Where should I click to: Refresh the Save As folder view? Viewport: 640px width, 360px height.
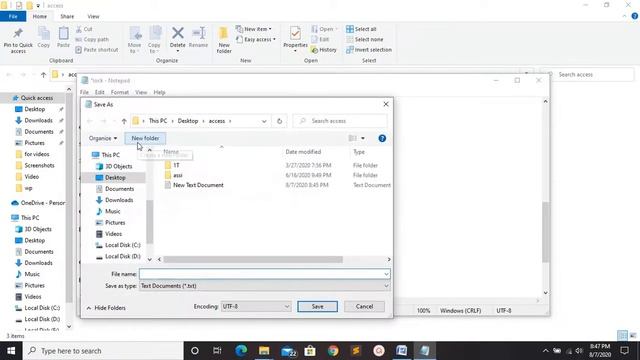point(280,121)
